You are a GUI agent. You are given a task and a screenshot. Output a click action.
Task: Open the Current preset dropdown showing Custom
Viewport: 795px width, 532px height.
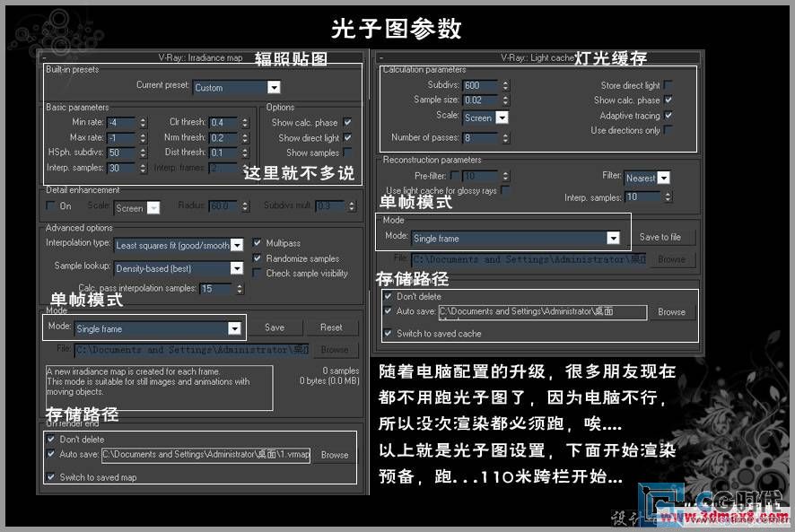pyautogui.click(x=237, y=87)
